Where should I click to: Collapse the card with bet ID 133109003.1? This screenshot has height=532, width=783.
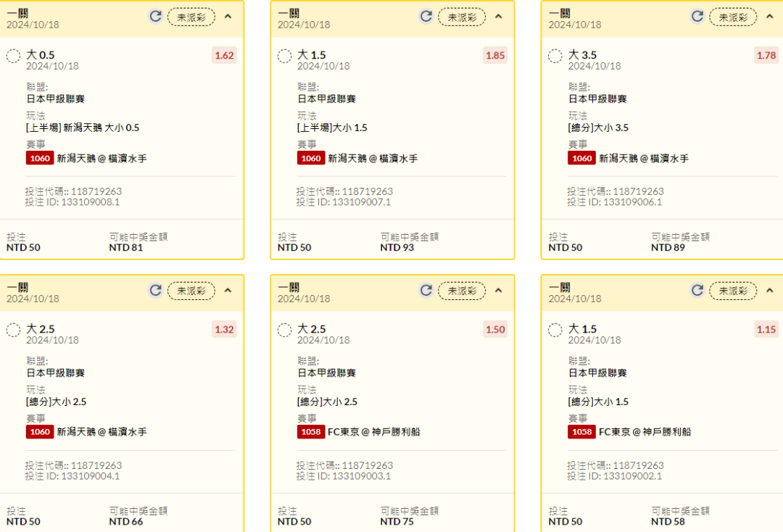point(498,291)
